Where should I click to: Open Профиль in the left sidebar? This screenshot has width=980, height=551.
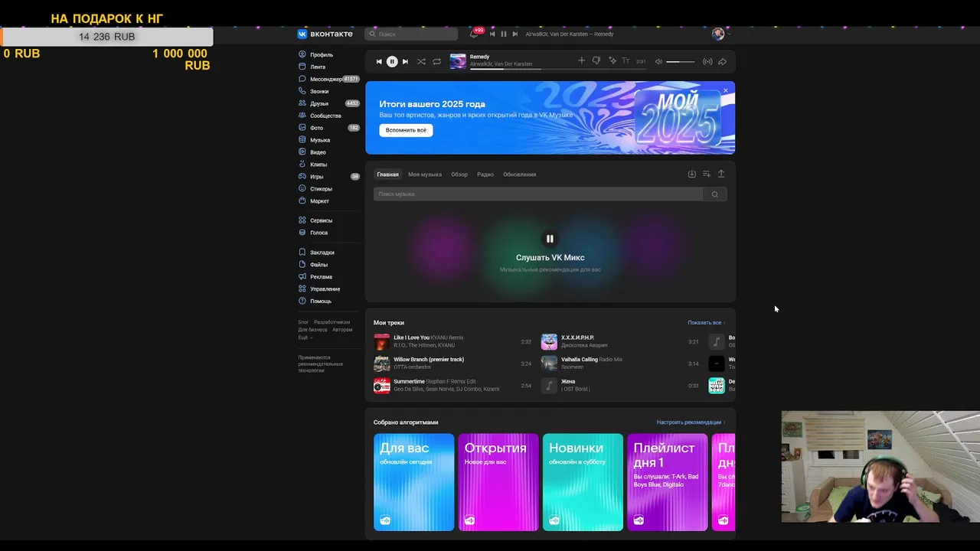(x=315, y=55)
